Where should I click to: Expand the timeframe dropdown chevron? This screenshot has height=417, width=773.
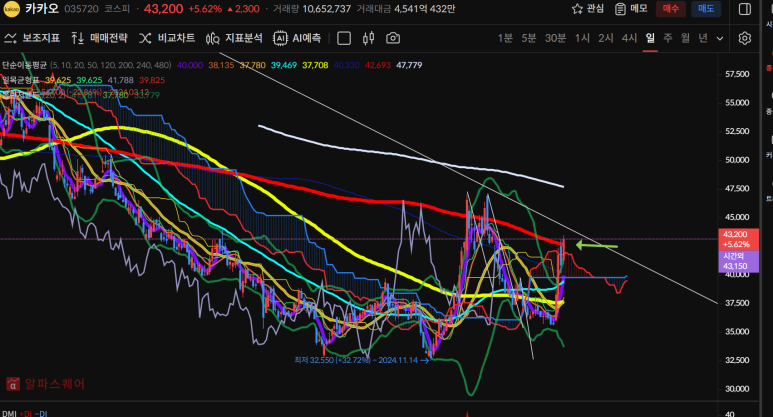pyautogui.click(x=720, y=38)
